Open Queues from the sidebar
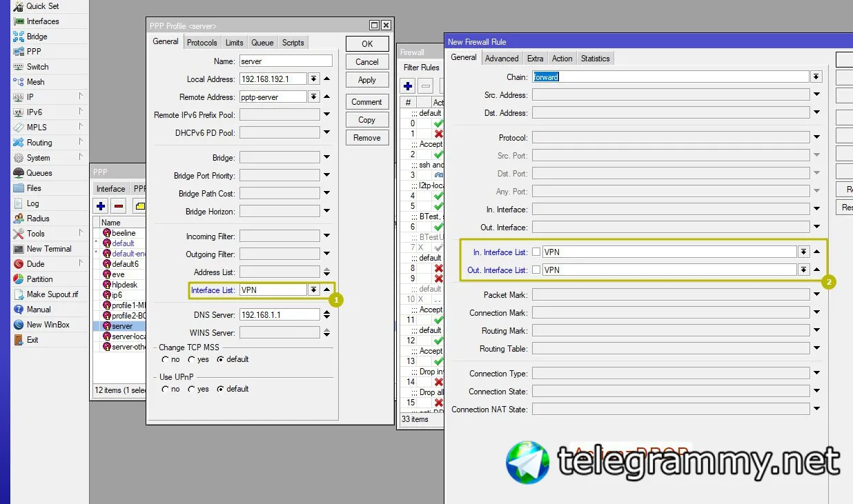The width and height of the screenshot is (853, 504). 39,173
